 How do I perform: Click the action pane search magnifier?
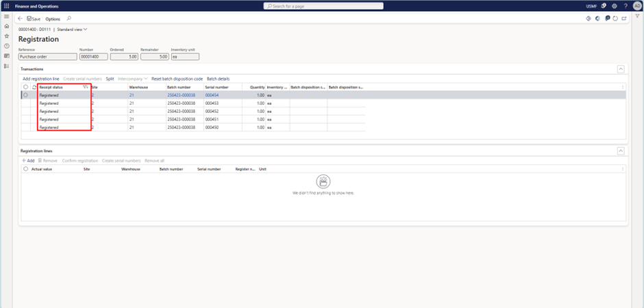coord(69,18)
